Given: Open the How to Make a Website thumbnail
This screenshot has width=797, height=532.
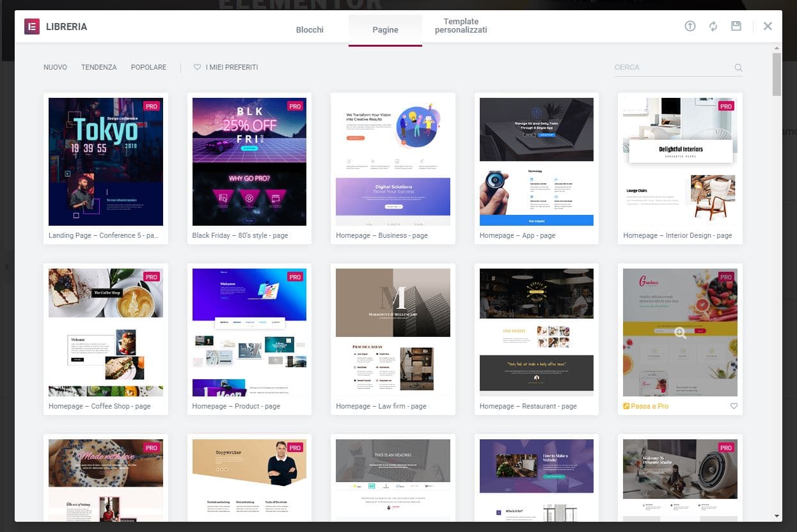Looking at the screenshot, I should 537,480.
